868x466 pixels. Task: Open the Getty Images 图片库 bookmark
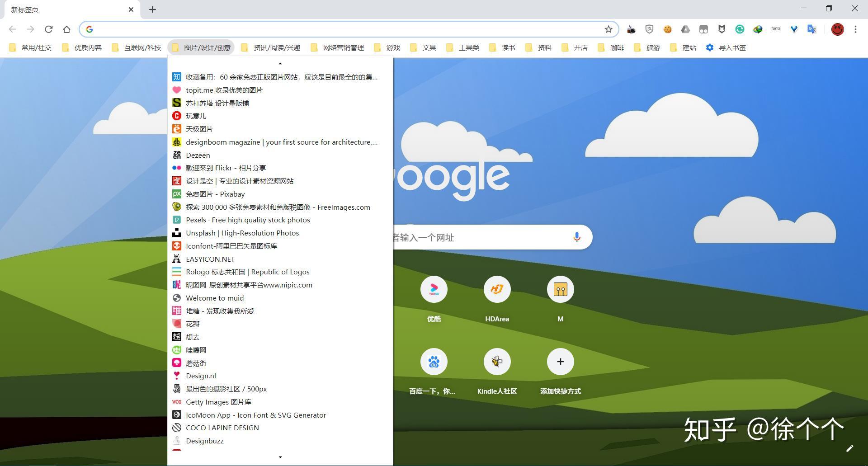point(280,402)
